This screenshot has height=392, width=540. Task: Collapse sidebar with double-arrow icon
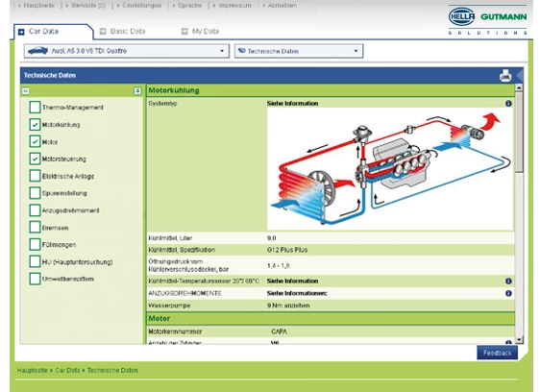(x=26, y=91)
